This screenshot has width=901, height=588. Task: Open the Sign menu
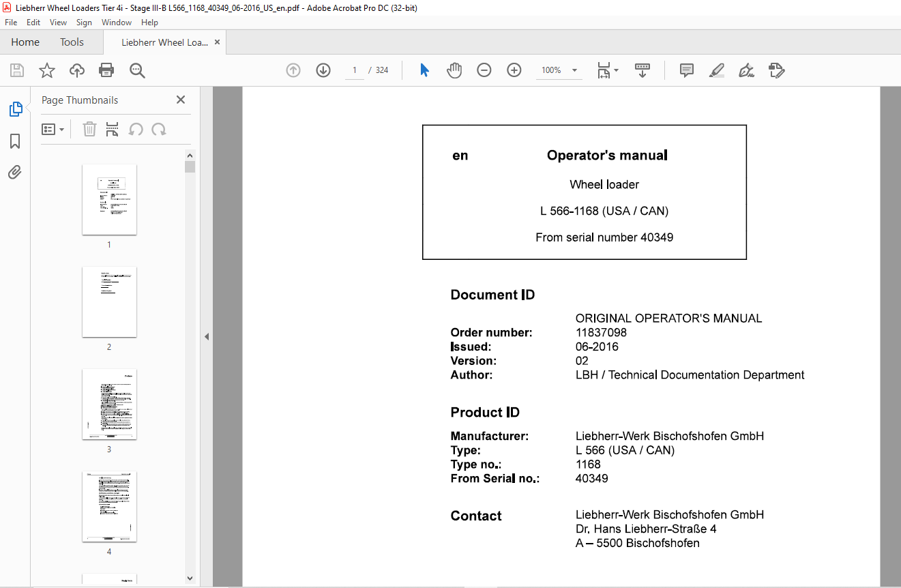coord(84,23)
